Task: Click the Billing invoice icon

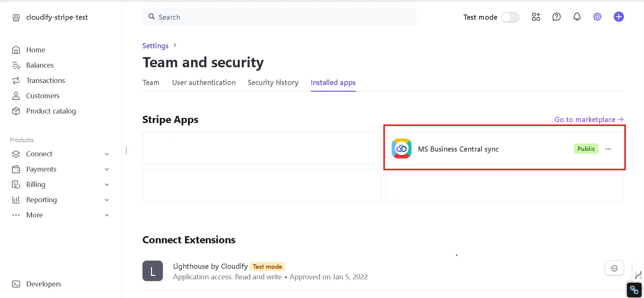Action: pos(16,185)
